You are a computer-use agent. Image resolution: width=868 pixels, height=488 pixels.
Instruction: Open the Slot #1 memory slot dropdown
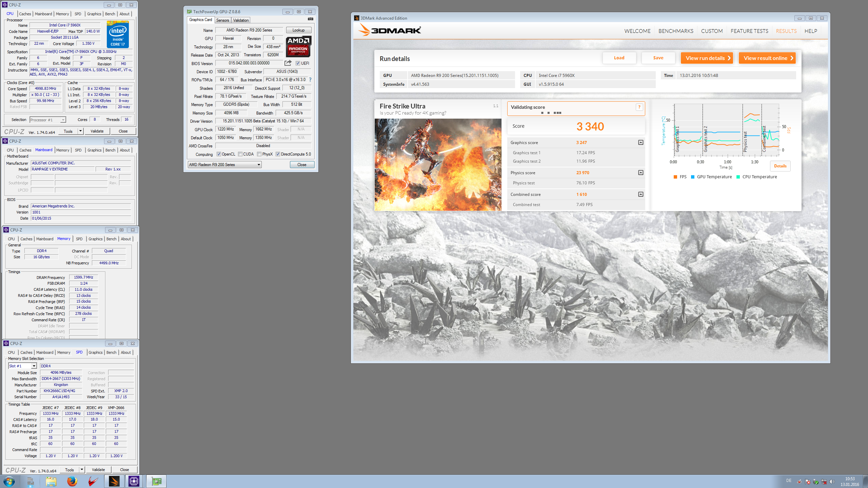pyautogui.click(x=22, y=366)
